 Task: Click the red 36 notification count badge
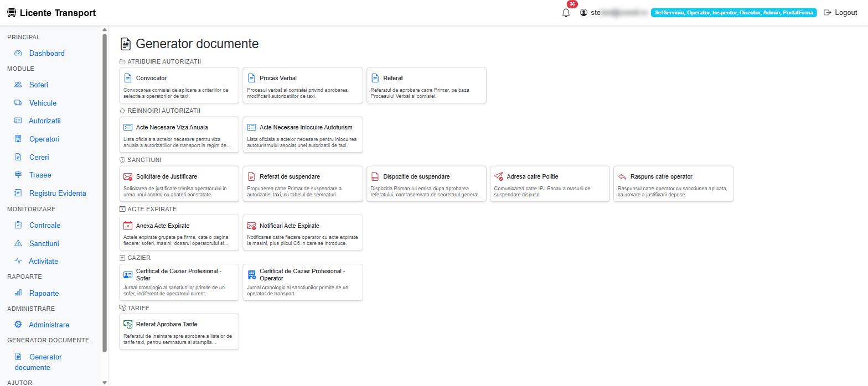(572, 4)
